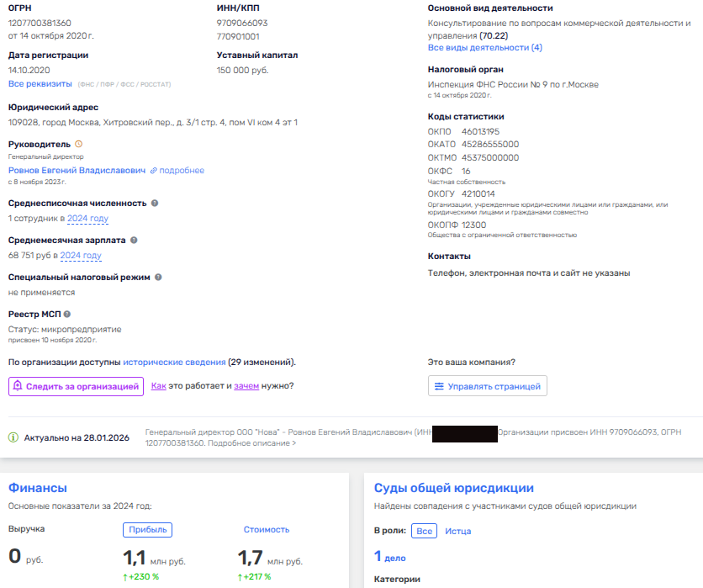Filter court cases by role Истца
The width and height of the screenshot is (703, 588).
coord(457,531)
